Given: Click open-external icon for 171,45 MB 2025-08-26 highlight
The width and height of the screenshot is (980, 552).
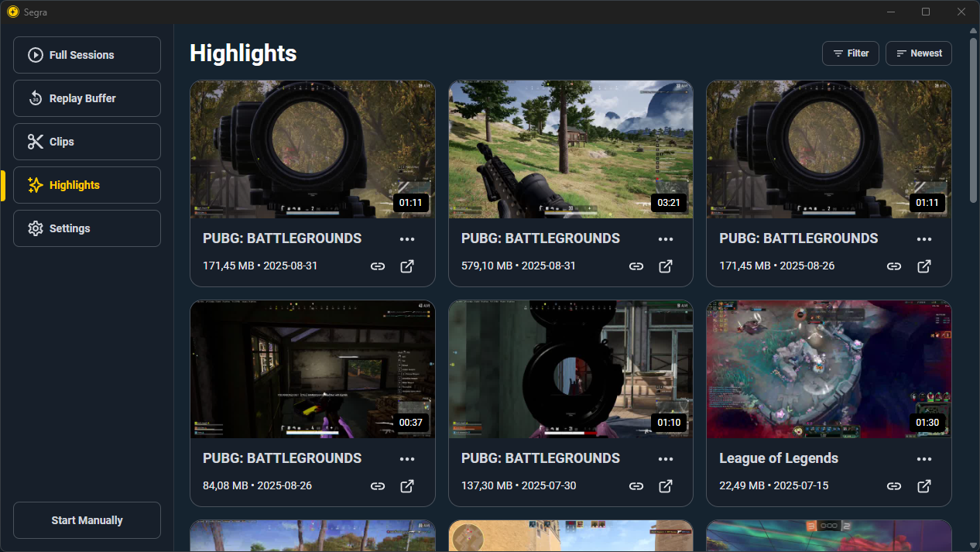Looking at the screenshot, I should pos(924,266).
